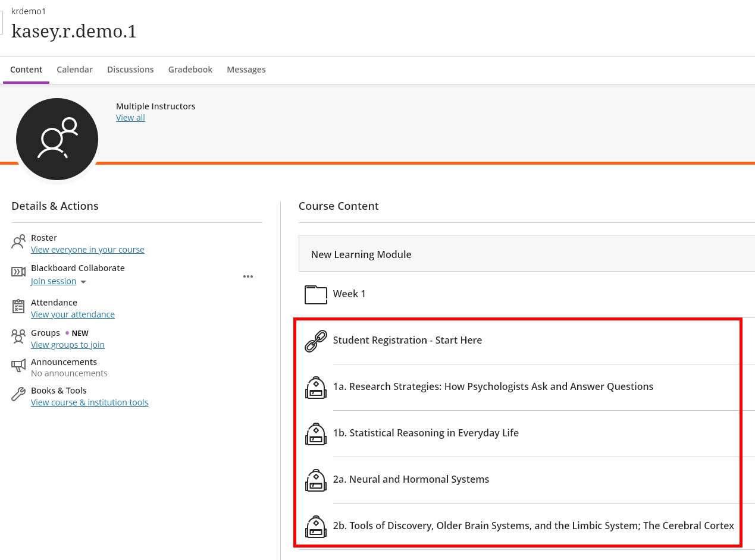This screenshot has height=560, width=755.
Task: Open the Gradebook tab
Action: [x=190, y=70]
